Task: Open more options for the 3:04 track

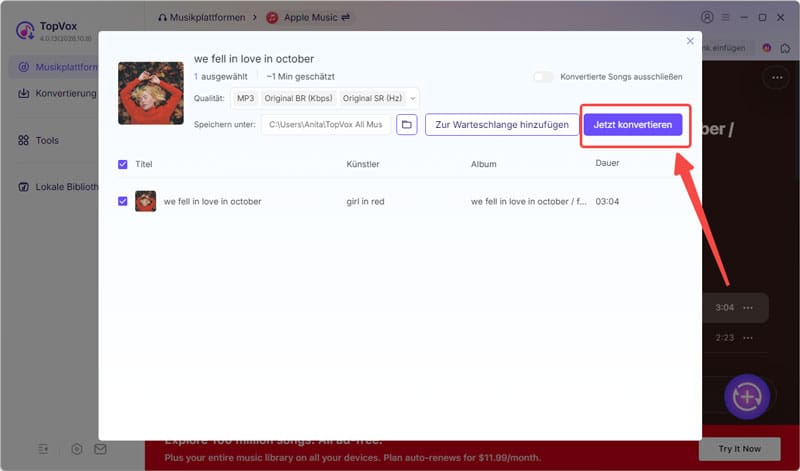Action: [x=748, y=308]
